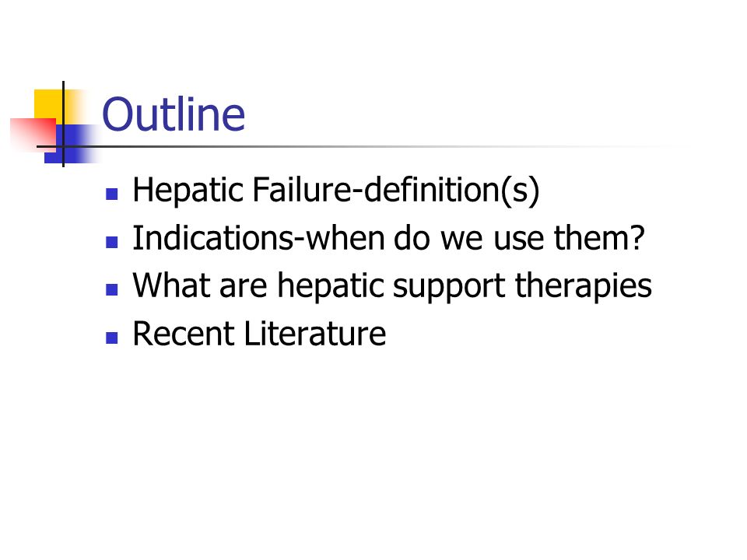Click the word "Indications" in second bullet
747x560 pixels.
(x=212, y=238)
